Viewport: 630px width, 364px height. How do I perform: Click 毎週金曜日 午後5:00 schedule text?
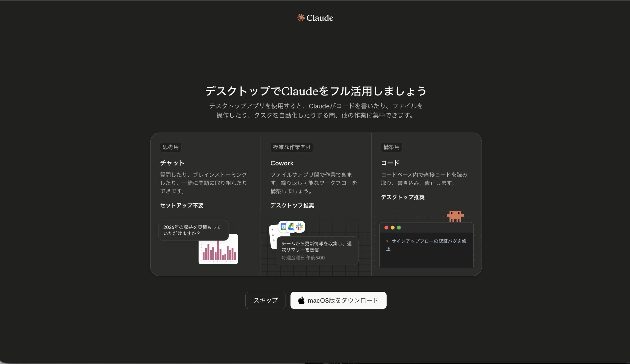point(303,258)
